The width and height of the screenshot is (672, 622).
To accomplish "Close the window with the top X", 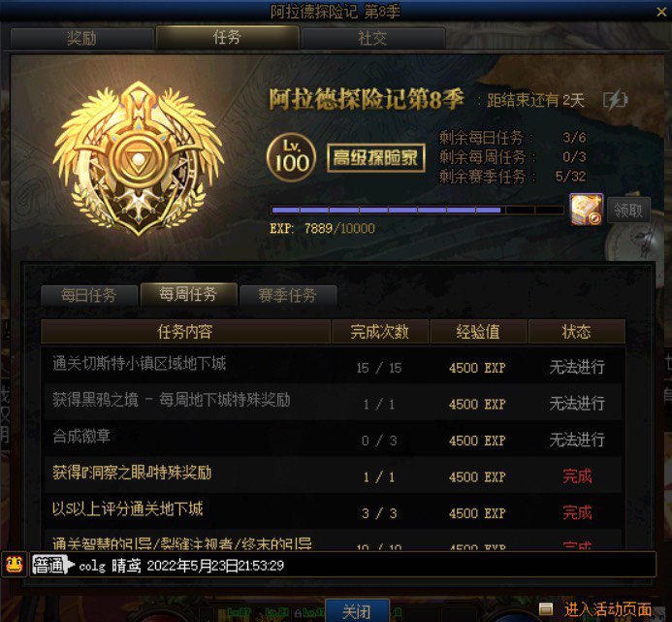I will pos(661,12).
